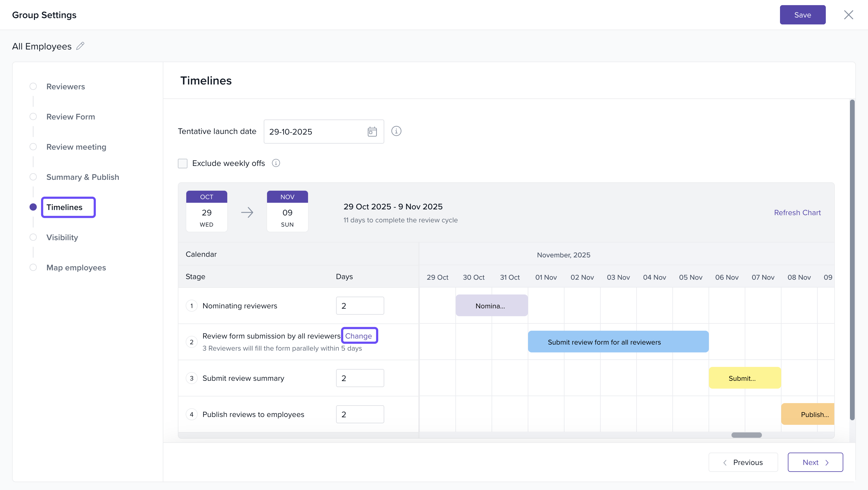This screenshot has width=868, height=490.
Task: Click the NOV 09 end date card
Action: point(288,212)
